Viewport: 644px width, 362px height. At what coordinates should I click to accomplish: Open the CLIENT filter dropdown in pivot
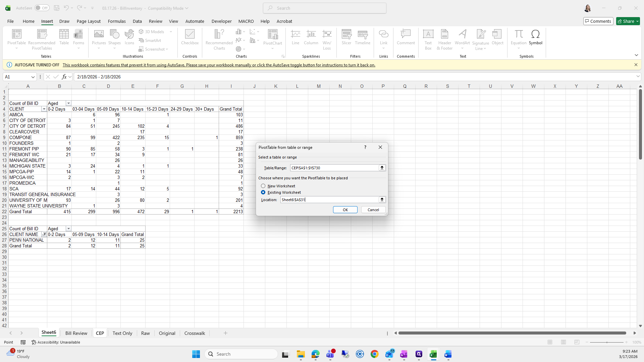pyautogui.click(x=44, y=109)
